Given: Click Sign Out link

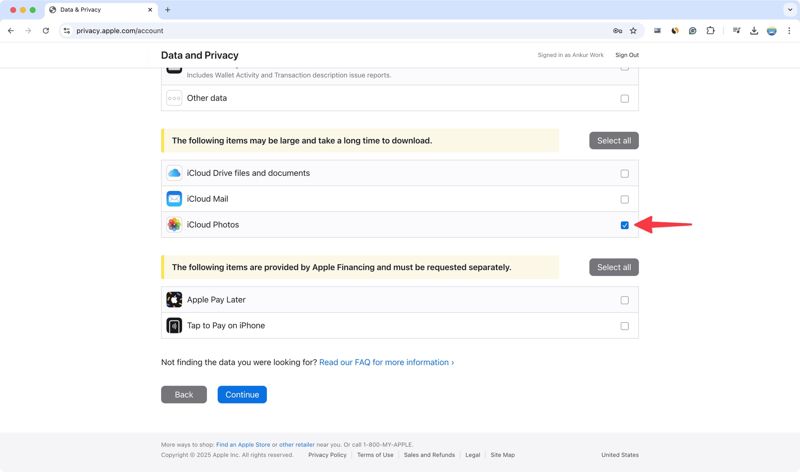Looking at the screenshot, I should coord(627,55).
